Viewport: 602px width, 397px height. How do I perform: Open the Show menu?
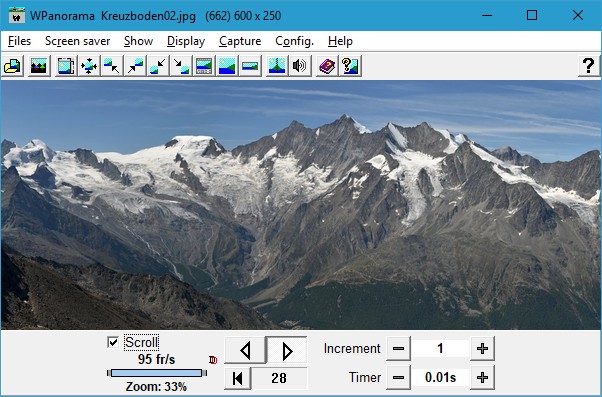139,41
